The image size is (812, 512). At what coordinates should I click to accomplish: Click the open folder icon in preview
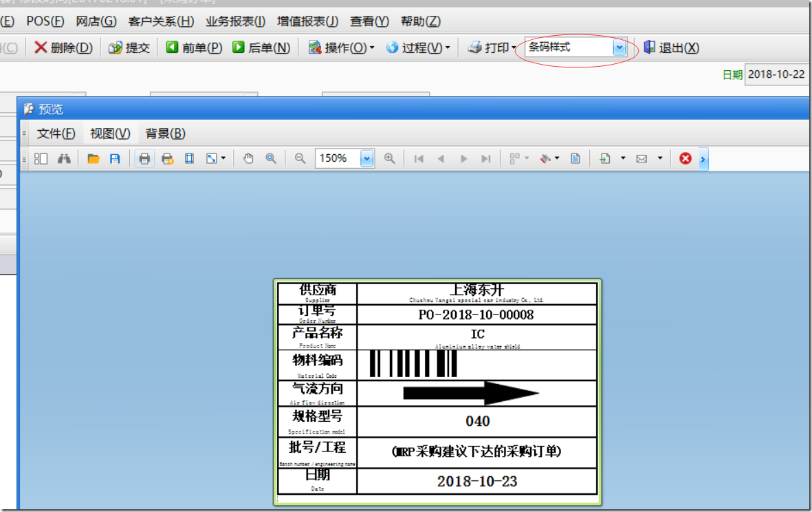click(94, 158)
